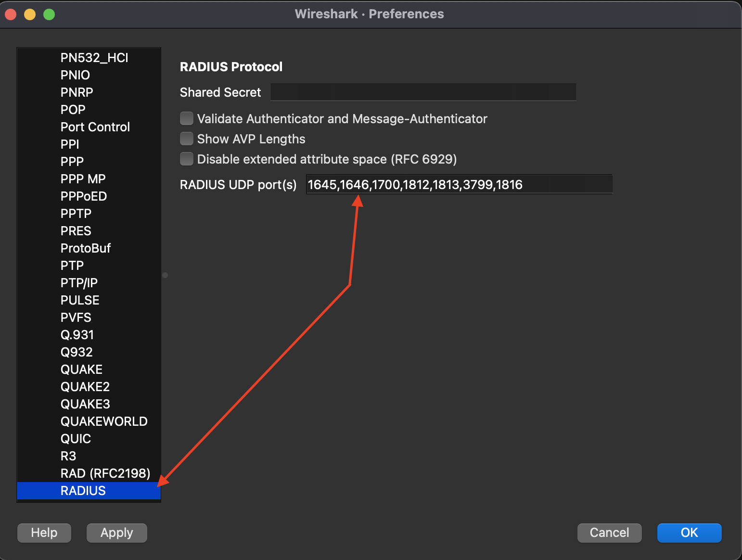
Task: Choose QUIC from the protocol list
Action: pyautogui.click(x=76, y=439)
